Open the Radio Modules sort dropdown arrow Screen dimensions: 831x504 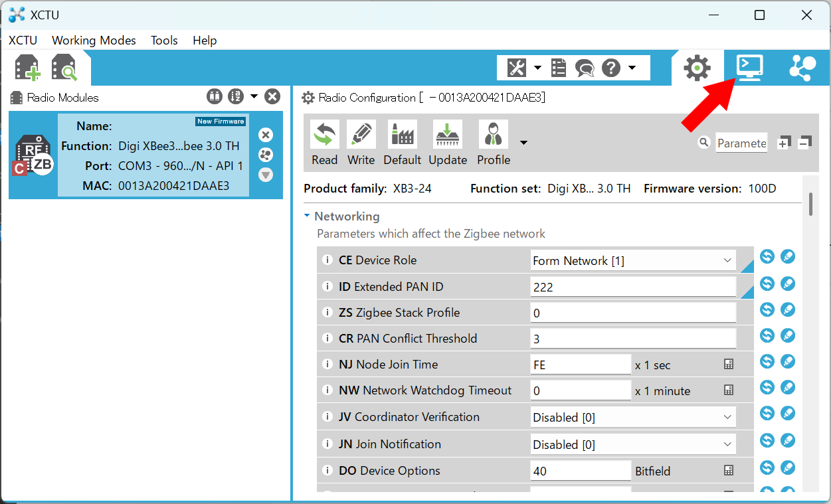[x=254, y=97]
